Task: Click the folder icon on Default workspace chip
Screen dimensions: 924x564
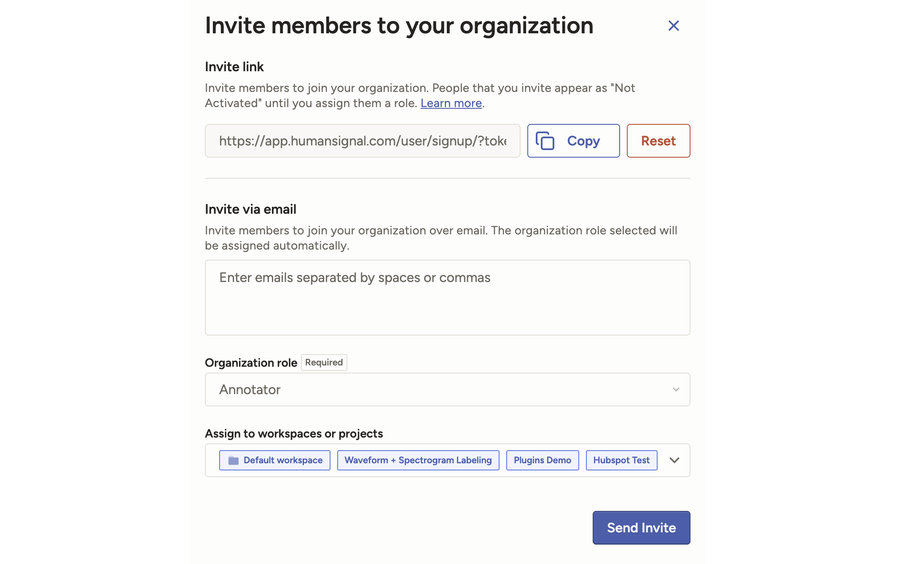Action: [x=233, y=460]
